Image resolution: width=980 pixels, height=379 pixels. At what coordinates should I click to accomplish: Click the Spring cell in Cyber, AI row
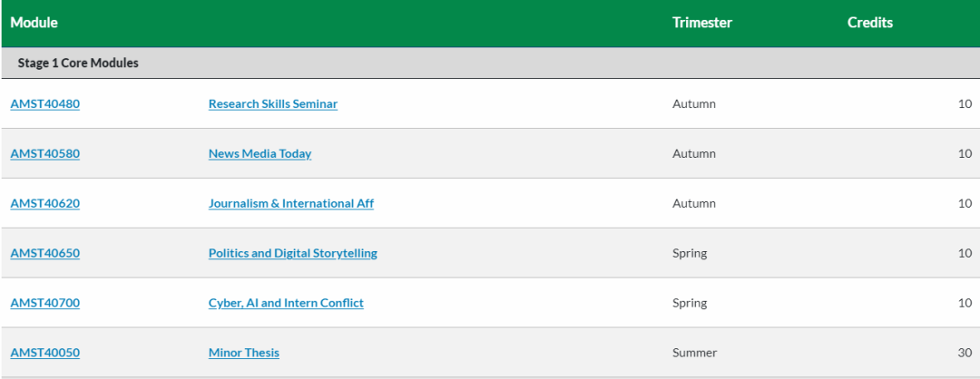pyautogui.click(x=690, y=304)
